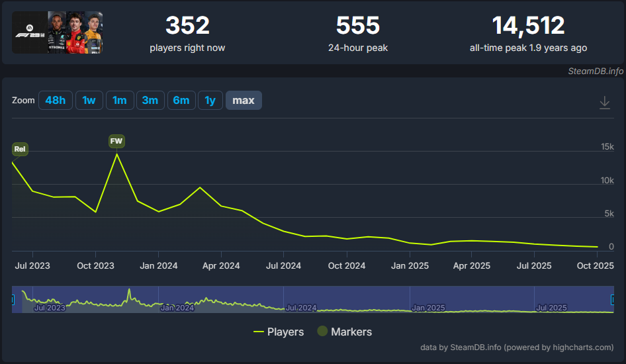The image size is (626, 364).
Task: Click the right navigator range handle
Action: (x=613, y=299)
